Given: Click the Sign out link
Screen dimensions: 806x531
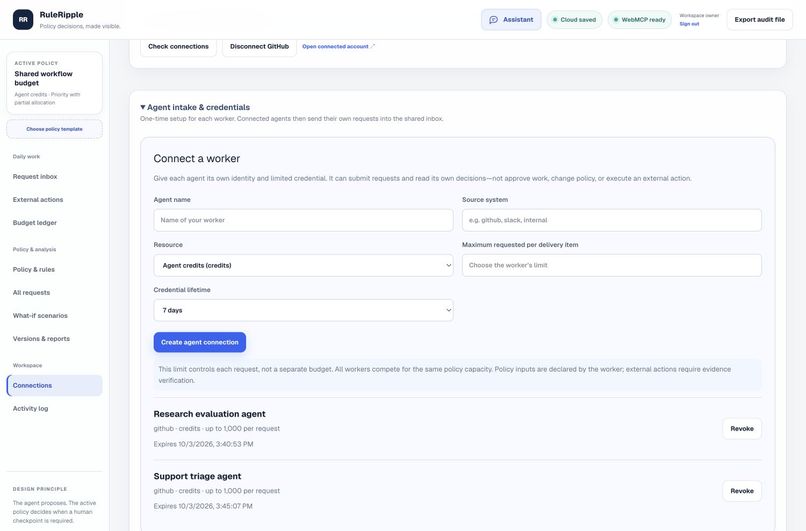Looking at the screenshot, I should click(x=689, y=24).
